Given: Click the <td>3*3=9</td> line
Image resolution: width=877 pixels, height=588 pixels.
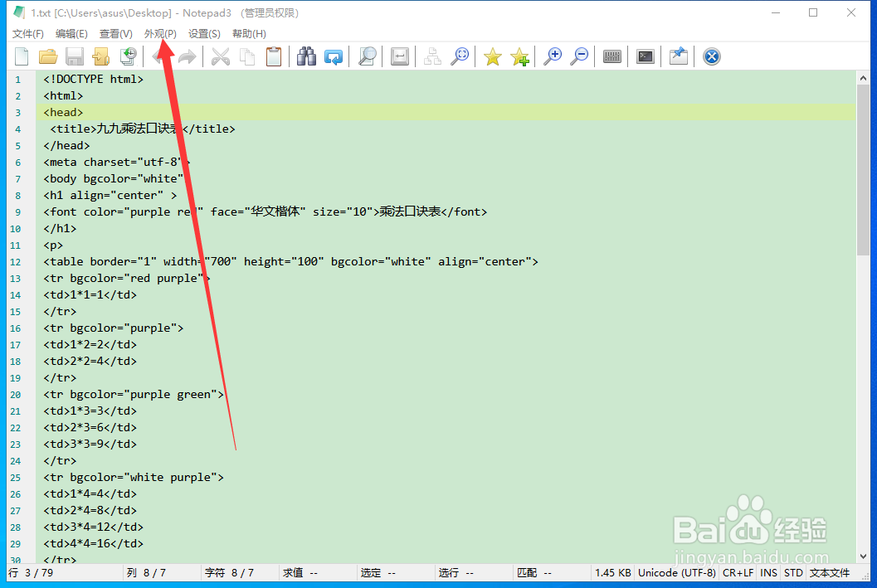Looking at the screenshot, I should (x=90, y=444).
